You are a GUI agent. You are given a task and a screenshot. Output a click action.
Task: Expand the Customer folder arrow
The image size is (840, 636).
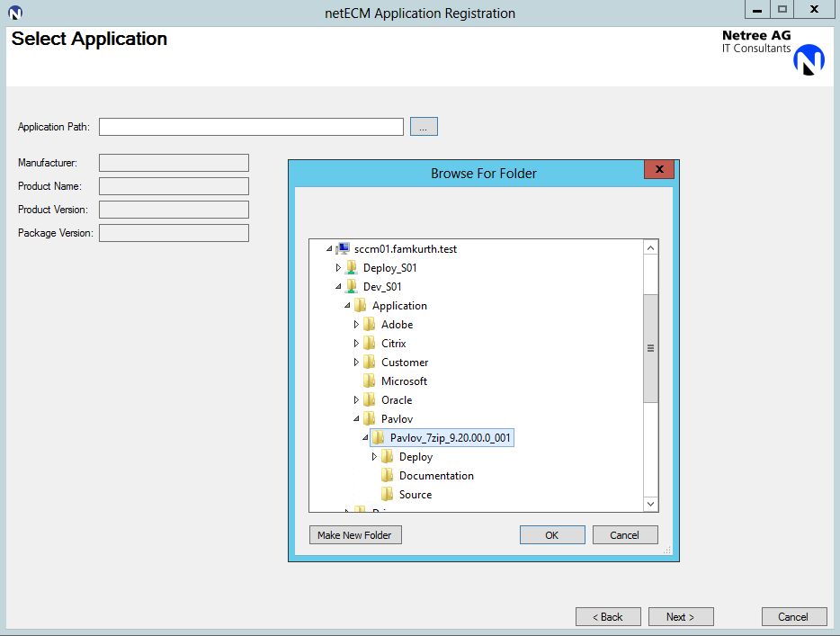coord(356,363)
